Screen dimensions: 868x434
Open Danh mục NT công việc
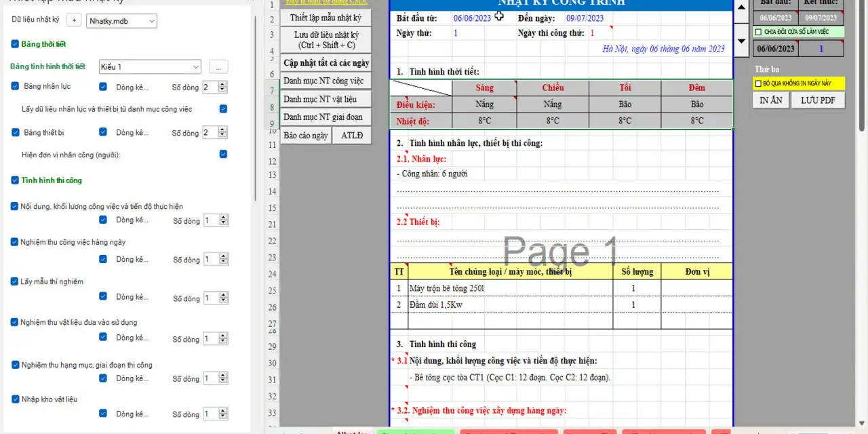coord(326,81)
